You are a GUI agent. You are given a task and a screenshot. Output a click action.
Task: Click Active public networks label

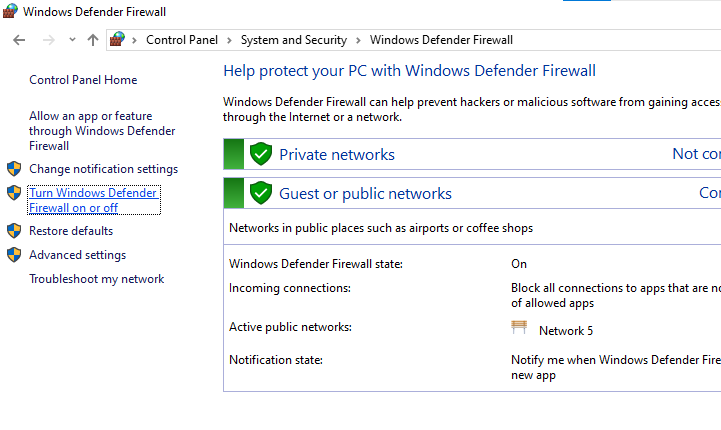point(290,327)
